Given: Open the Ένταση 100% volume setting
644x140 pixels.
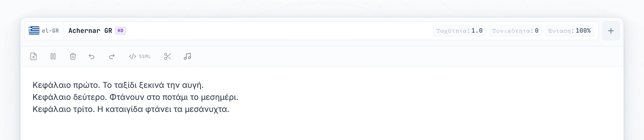Looking at the screenshot, I should coord(570,31).
